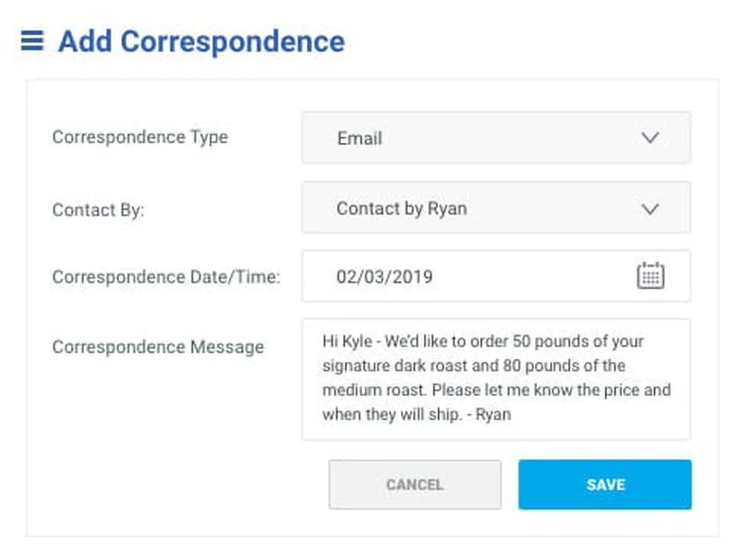The height and width of the screenshot is (560, 748).
Task: Place cursor after '- Ryan' signature in message
Action: [512, 415]
